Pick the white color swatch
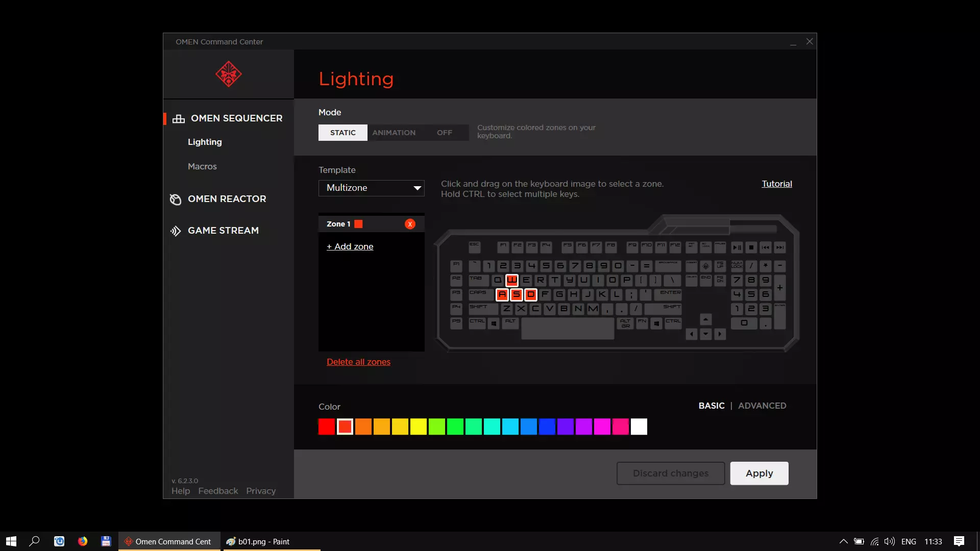This screenshot has width=980, height=551. pyautogui.click(x=639, y=427)
